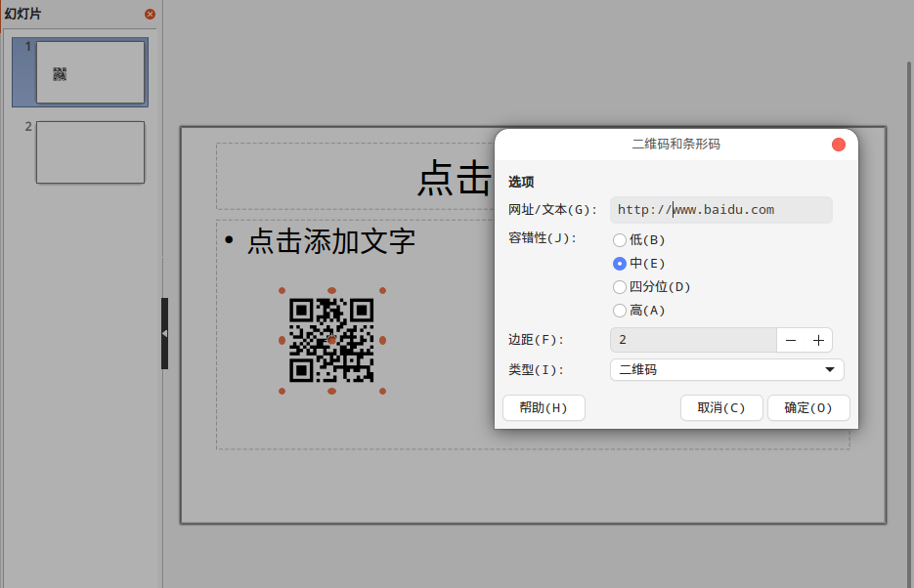
Task: Click the slide title placeholder 点击
Action: click(x=455, y=178)
